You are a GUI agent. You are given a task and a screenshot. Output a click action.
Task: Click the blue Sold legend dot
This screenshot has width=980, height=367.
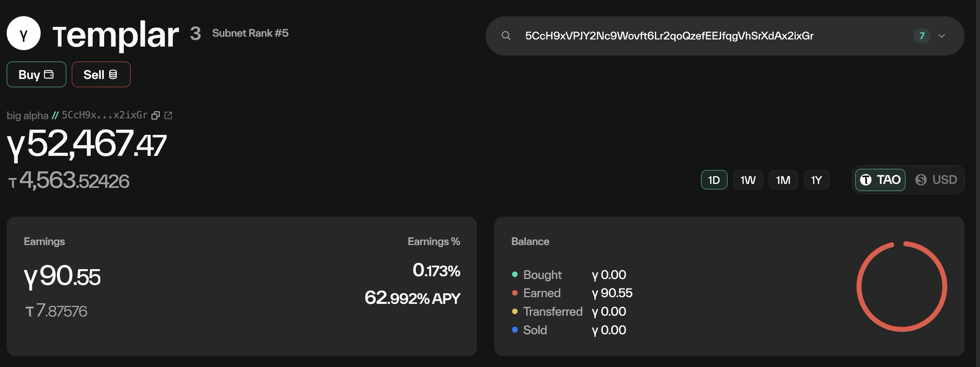[x=514, y=330]
